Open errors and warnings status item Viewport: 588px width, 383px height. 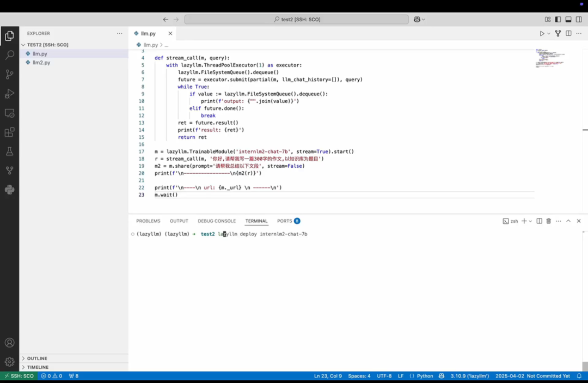51,376
